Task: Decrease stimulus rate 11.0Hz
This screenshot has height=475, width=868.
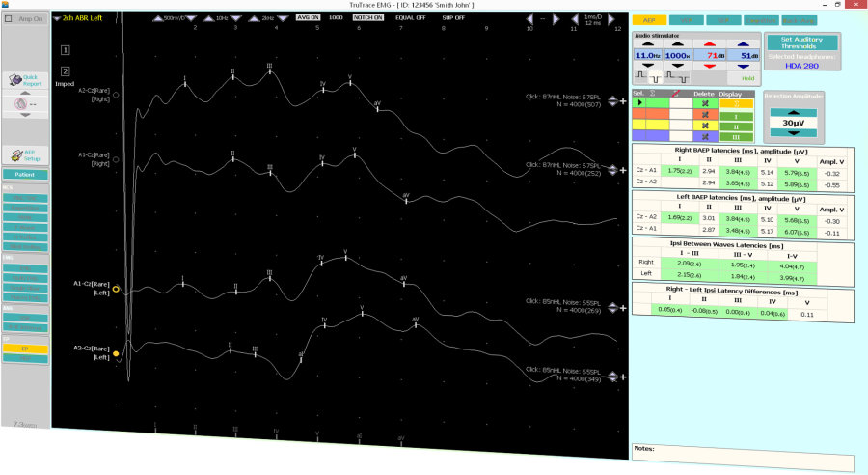Action: 648,66
